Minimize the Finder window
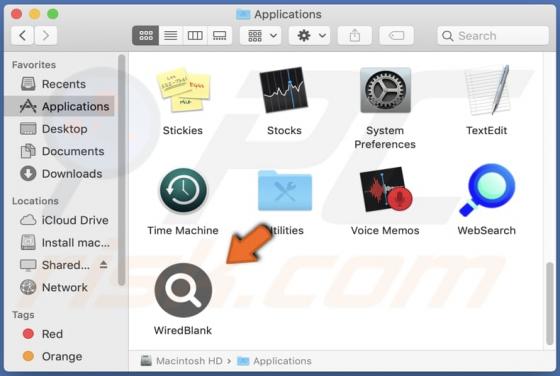This screenshot has width=560, height=376. [35, 14]
